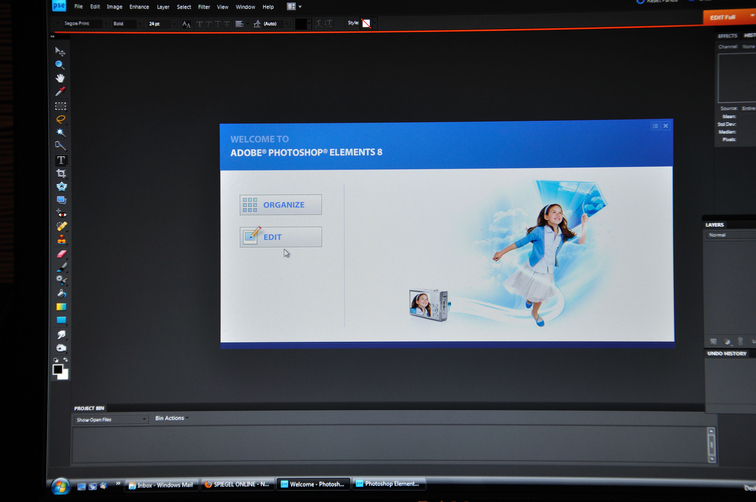This screenshot has height=502, width=756.
Task: Open the text alignment dropdown
Action: pyautogui.click(x=240, y=24)
